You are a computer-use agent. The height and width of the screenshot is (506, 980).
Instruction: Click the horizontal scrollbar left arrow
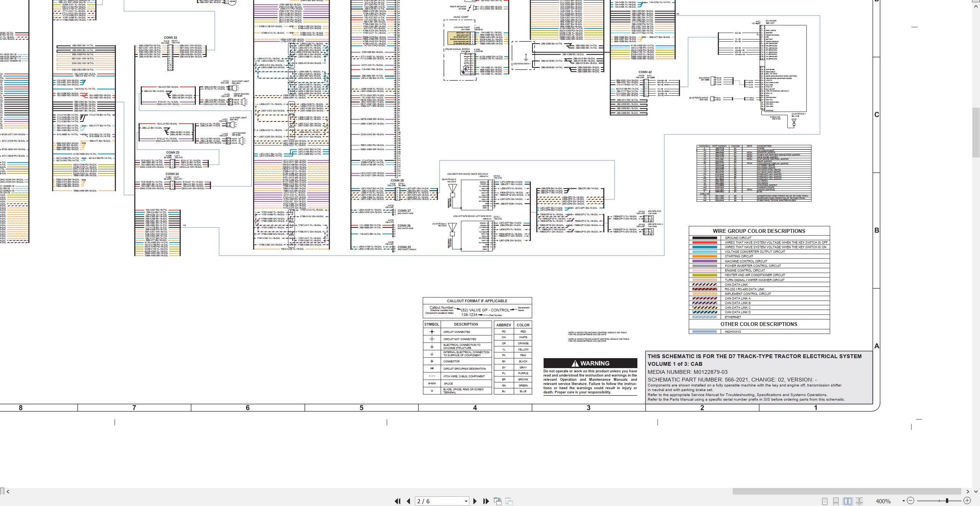pos(8,491)
